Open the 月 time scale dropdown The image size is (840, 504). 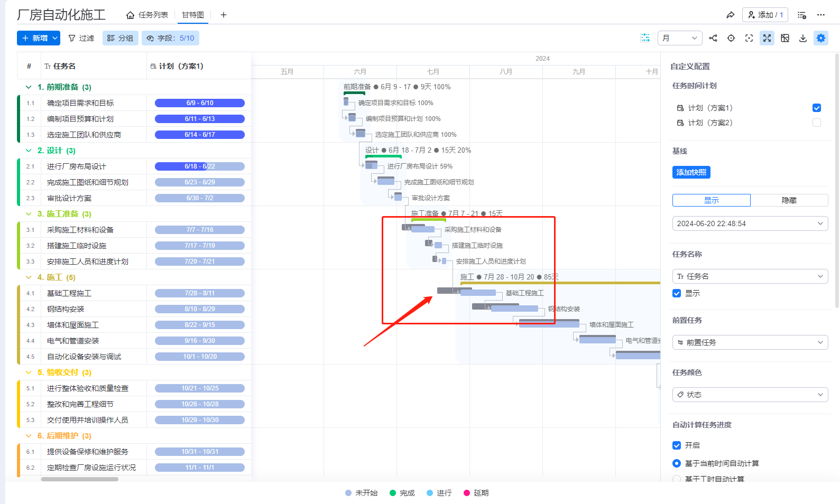(x=680, y=38)
